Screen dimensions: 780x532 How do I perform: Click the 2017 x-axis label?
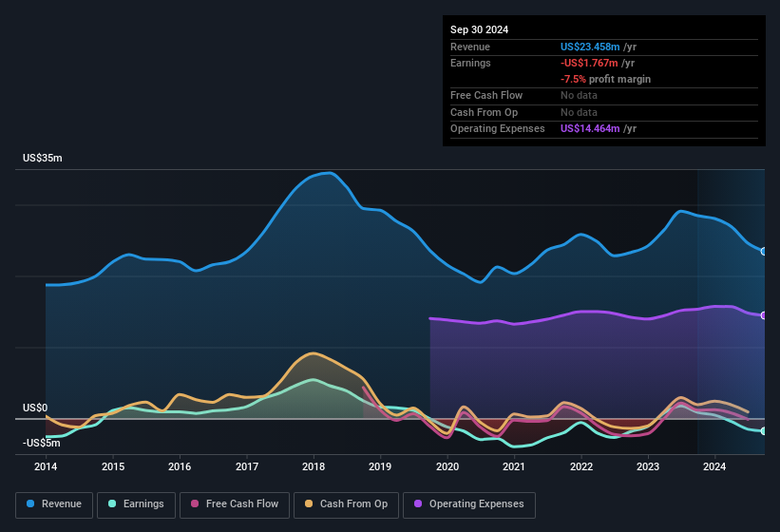tap(247, 466)
